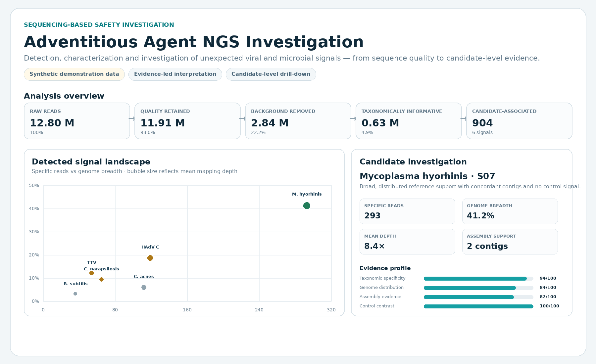Screen dimensions: 596x364
Task: Click the arrow before Background Removed card
Action: click(242, 118)
